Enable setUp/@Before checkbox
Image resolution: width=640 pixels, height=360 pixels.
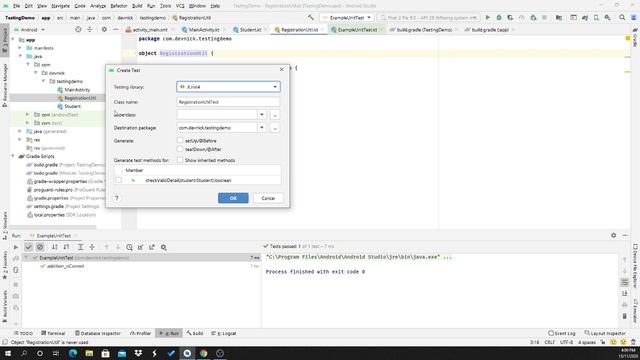[x=180, y=140]
